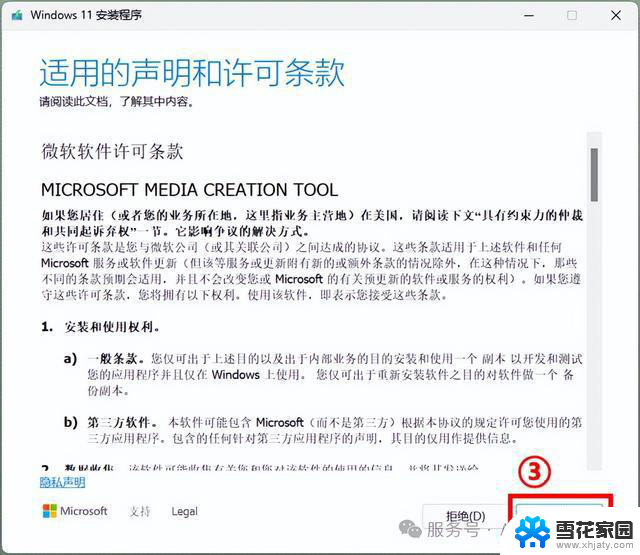This screenshot has height=555, width=640.
Task: Click the 拒绝(D) decline button
Action: [x=465, y=516]
